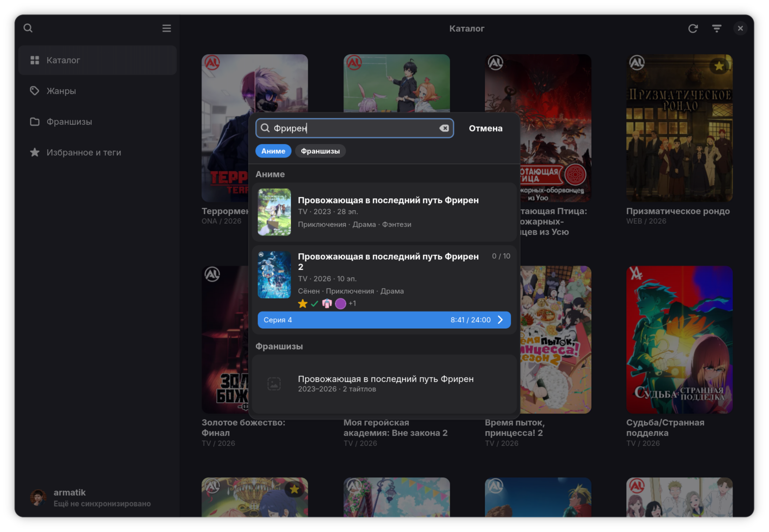
Task: Click the gold star tag on Фрирен 2
Action: [x=303, y=304]
